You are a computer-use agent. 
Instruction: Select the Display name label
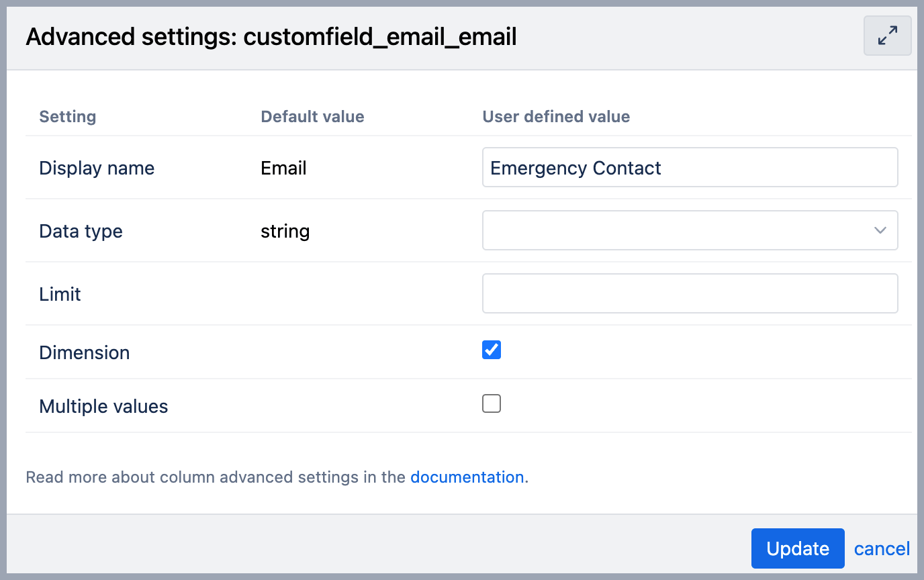pyautogui.click(x=97, y=168)
